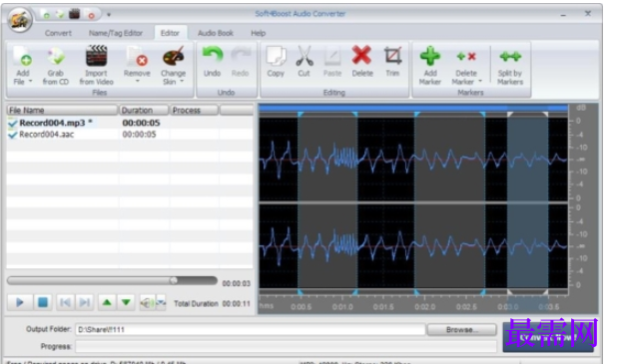This screenshot has height=364, width=617.
Task: Stop audio playback
Action: [x=43, y=302]
